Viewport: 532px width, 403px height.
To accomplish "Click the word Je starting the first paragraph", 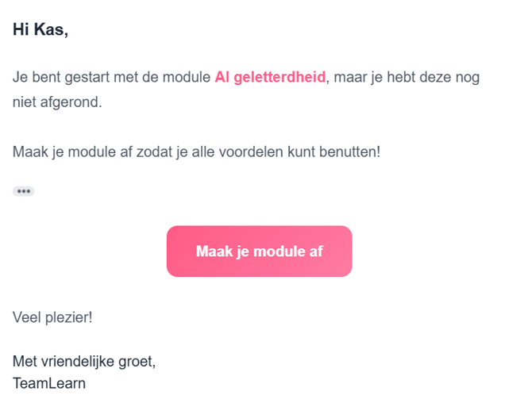I will 19,78.
